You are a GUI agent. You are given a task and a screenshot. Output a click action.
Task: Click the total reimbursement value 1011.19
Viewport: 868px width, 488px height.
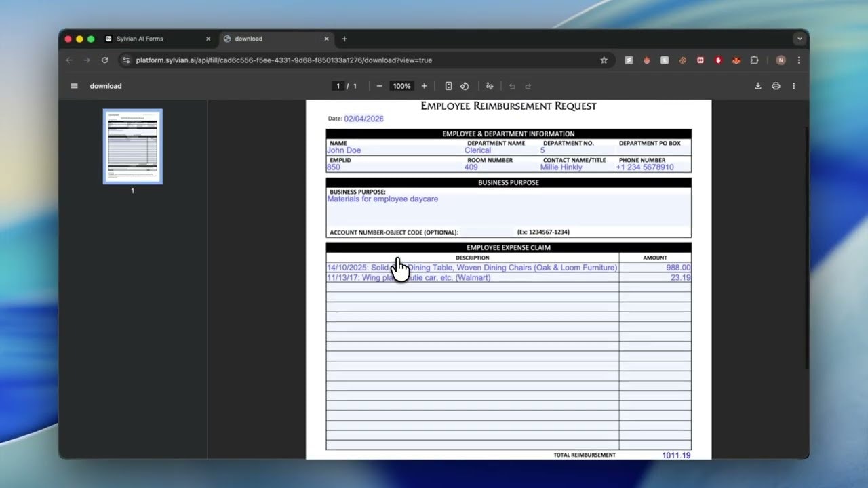(x=676, y=455)
